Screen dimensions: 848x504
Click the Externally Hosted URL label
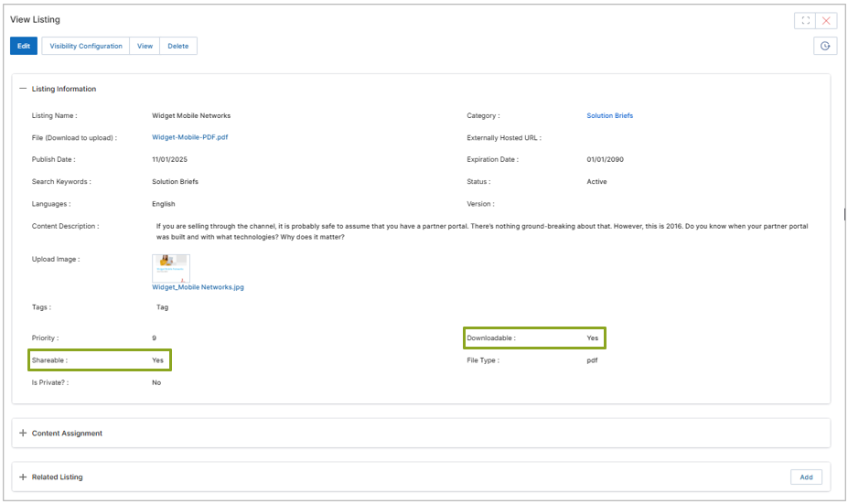(504, 138)
